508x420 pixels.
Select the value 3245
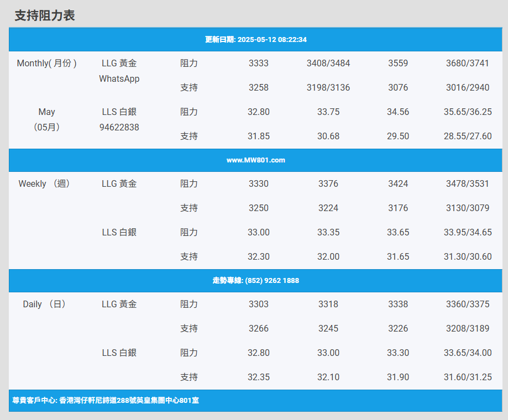(x=328, y=328)
